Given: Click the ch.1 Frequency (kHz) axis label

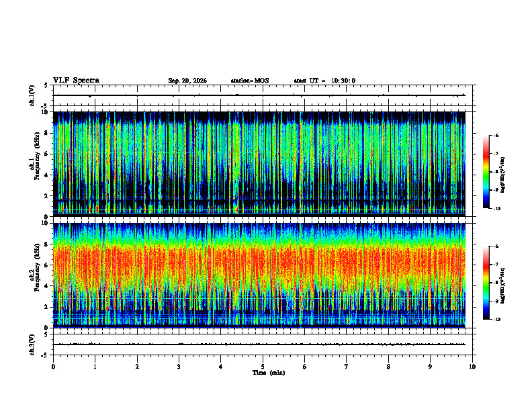Looking at the screenshot, I should coord(35,164).
